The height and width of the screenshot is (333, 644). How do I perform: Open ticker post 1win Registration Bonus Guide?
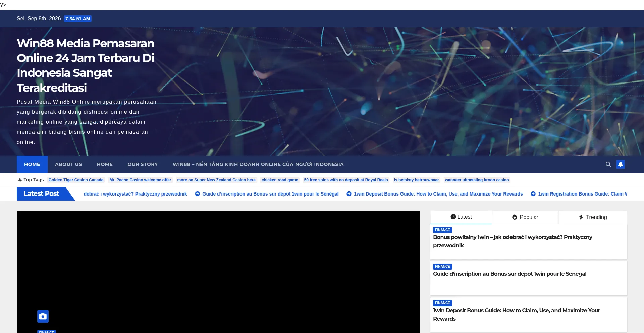(x=583, y=194)
